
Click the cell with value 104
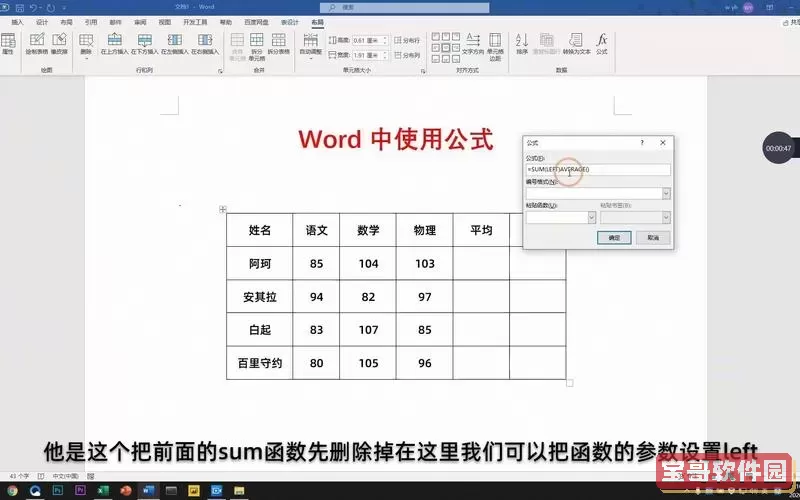pos(368,263)
